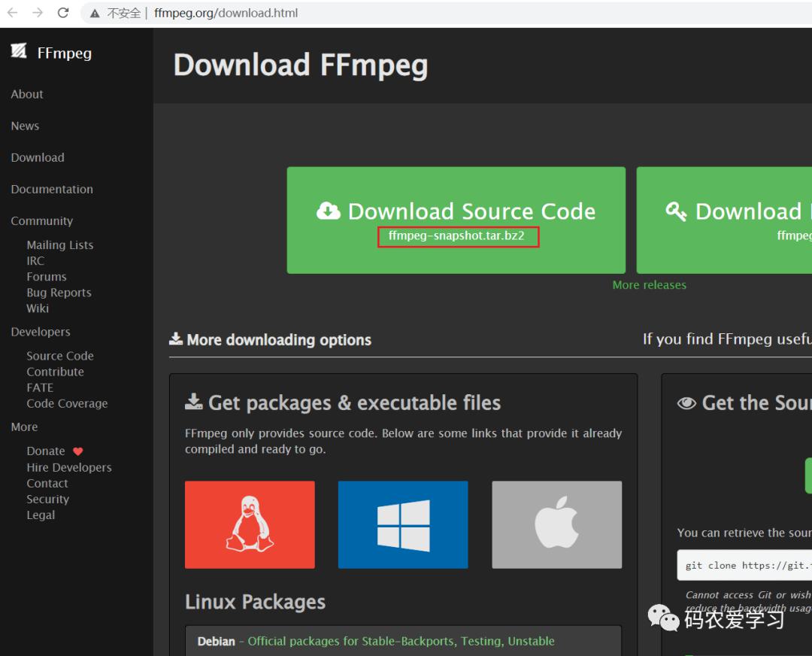Reload the page with refresh icon
The height and width of the screenshot is (656, 812).
[63, 13]
